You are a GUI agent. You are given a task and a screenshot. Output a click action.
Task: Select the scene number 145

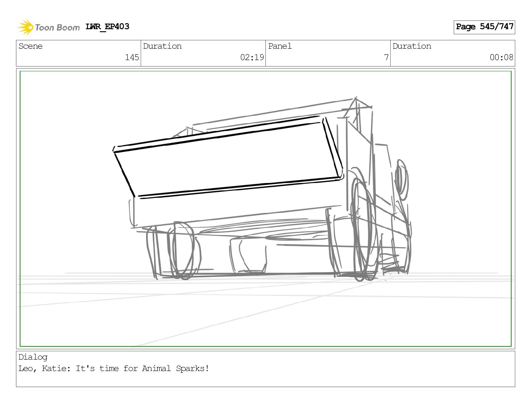tap(132, 57)
